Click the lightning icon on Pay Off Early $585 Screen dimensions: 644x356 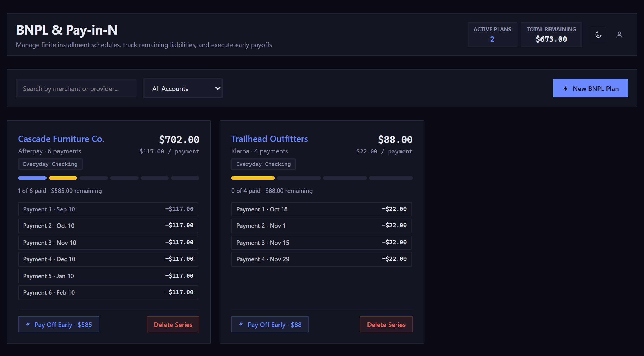pyautogui.click(x=28, y=324)
